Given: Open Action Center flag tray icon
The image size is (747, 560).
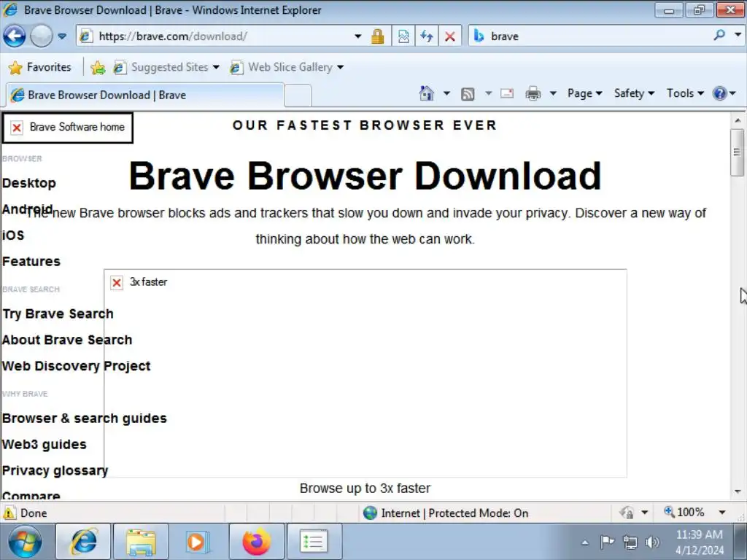Looking at the screenshot, I should click(x=607, y=542).
